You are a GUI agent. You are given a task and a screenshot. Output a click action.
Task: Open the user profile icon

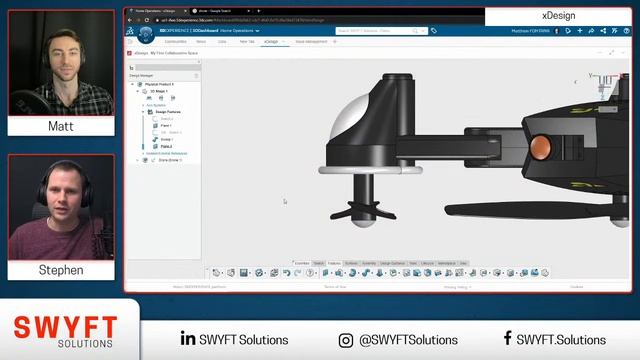point(557,31)
